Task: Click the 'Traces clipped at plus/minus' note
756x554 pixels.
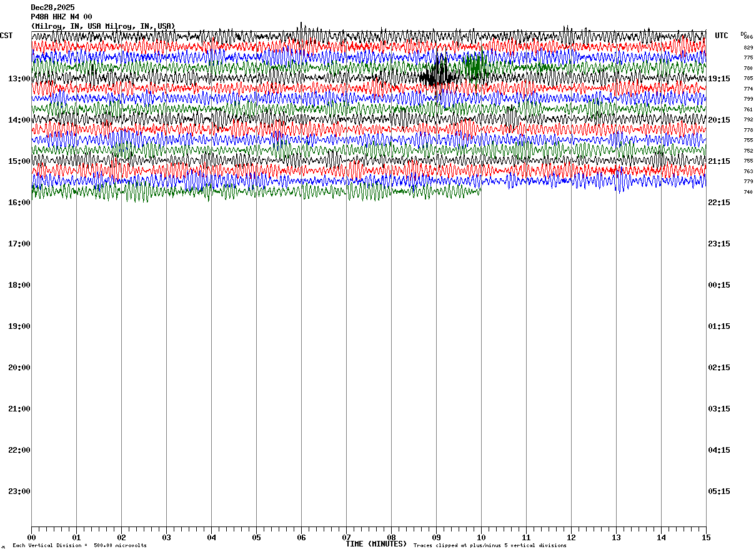Action: [x=490, y=545]
